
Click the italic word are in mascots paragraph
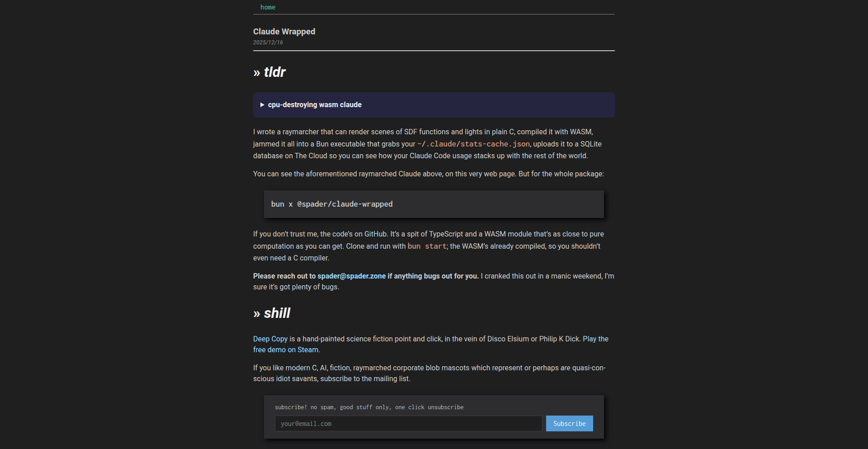coord(565,368)
